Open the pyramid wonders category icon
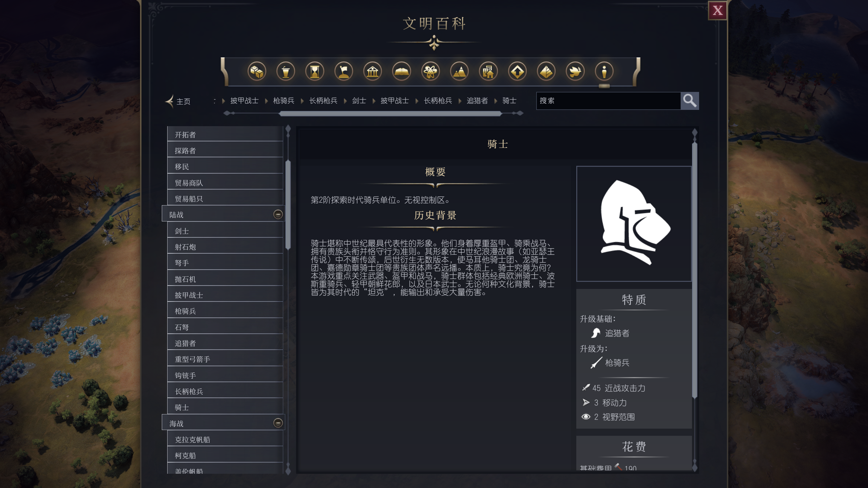This screenshot has width=868, height=488. (546, 72)
